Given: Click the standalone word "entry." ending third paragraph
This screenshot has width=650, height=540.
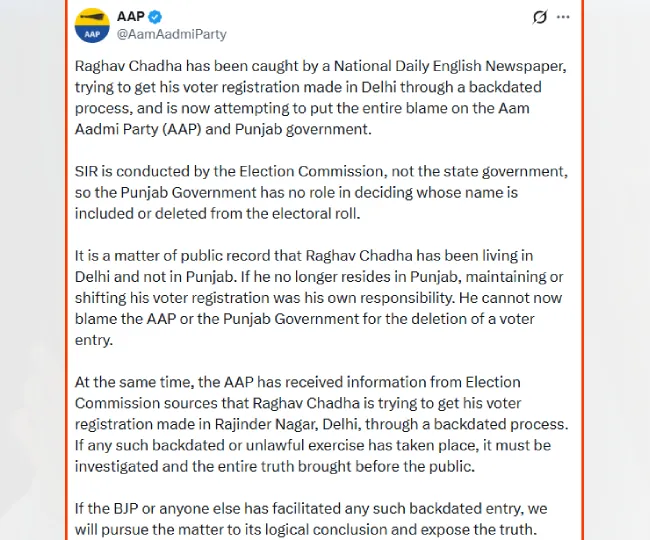Looking at the screenshot, I should [x=94, y=340].
